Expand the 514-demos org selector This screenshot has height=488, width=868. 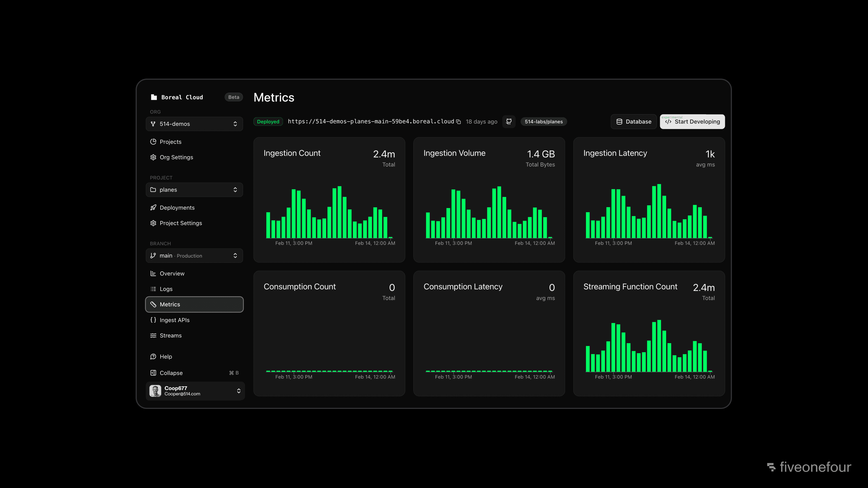[194, 124]
